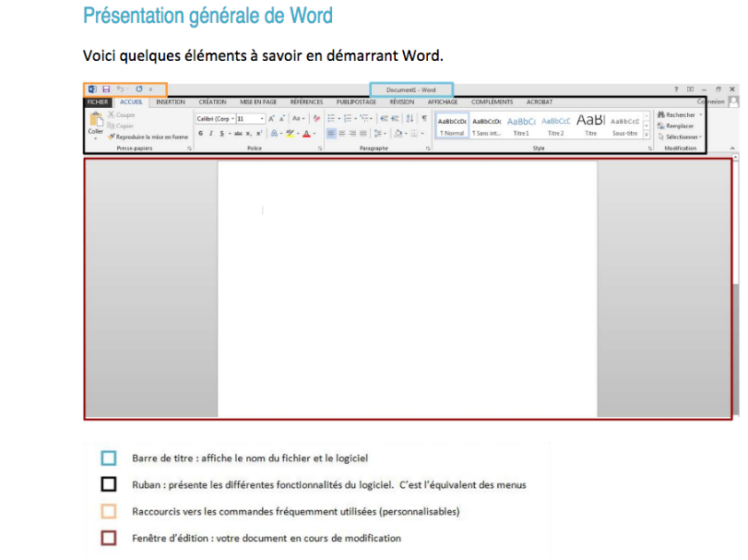The width and height of the screenshot is (748, 560).
Task: Click the Help question mark icon
Action: [676, 89]
